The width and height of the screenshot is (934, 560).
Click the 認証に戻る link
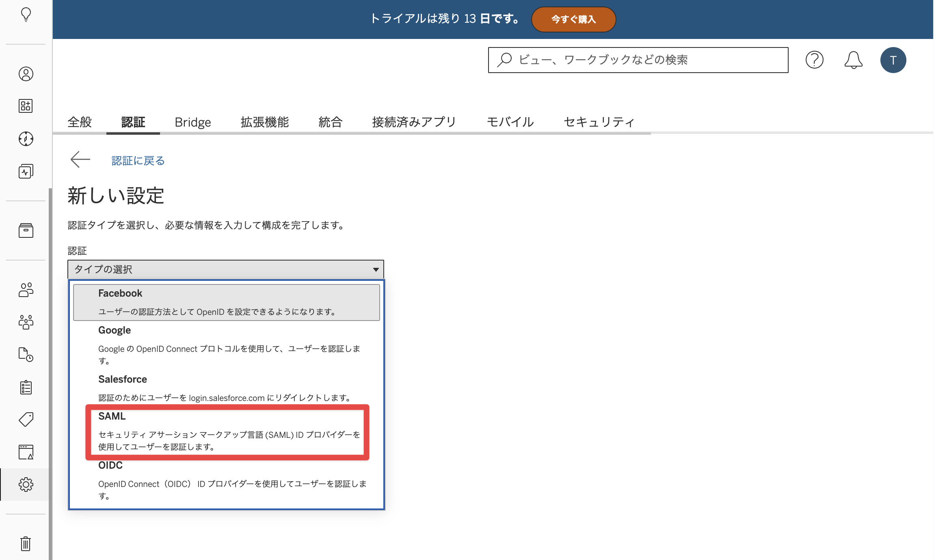point(138,161)
